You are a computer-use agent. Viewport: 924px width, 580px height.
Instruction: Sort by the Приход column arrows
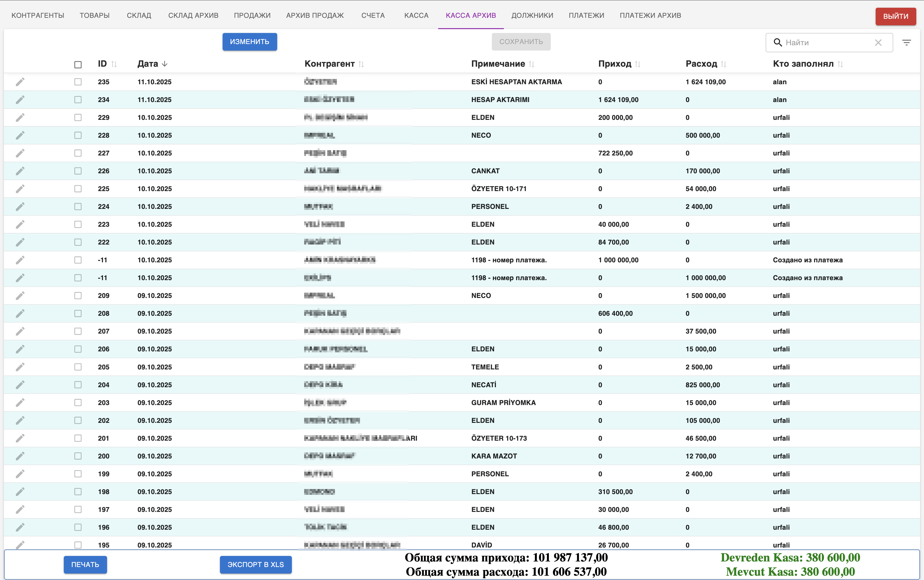tap(637, 64)
